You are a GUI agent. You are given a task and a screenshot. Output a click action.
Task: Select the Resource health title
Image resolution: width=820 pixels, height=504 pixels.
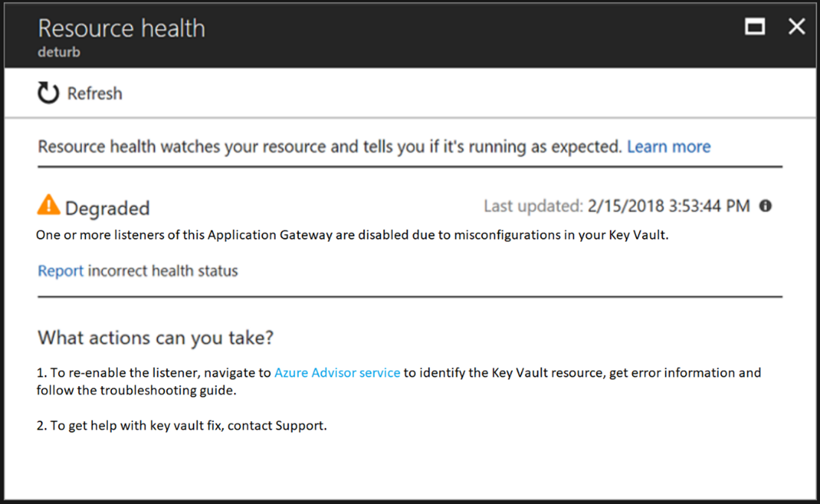click(122, 28)
